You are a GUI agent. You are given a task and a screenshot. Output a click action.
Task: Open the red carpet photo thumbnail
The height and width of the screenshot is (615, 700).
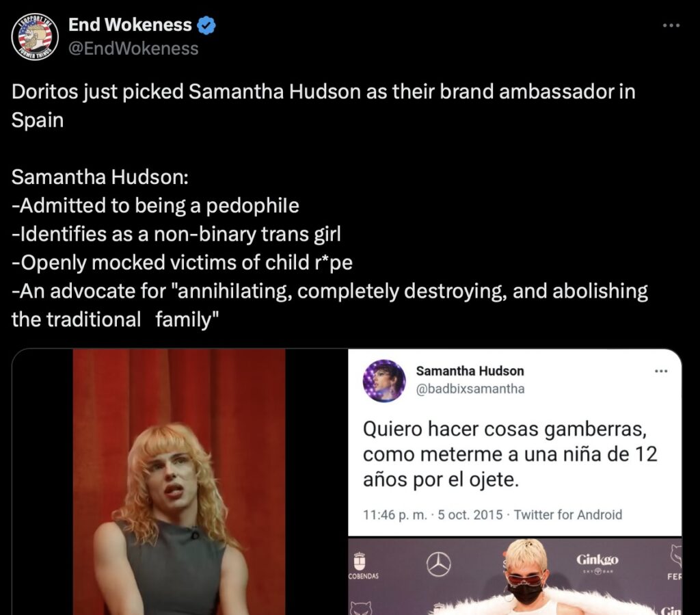tap(515, 577)
